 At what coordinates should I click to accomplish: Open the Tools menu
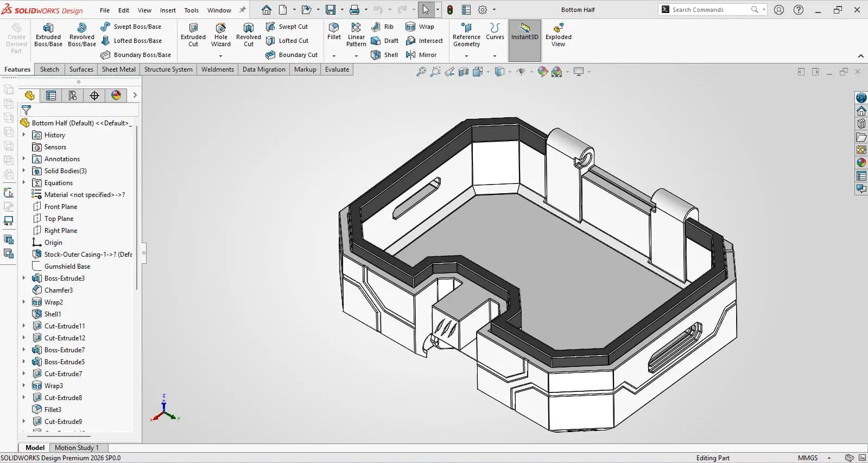191,10
